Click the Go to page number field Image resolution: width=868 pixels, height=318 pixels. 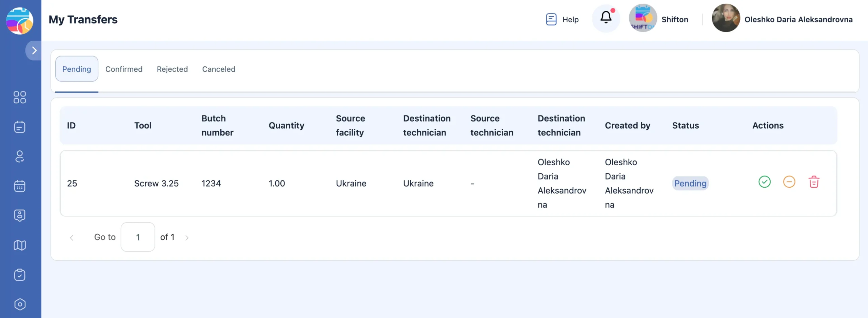(x=138, y=237)
